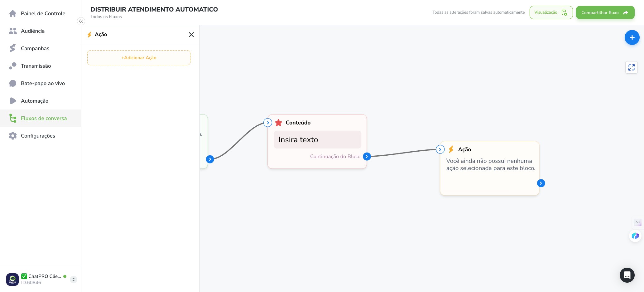Click the Compartilhar fluxo button
This screenshot has height=292, width=644.
(x=605, y=12)
